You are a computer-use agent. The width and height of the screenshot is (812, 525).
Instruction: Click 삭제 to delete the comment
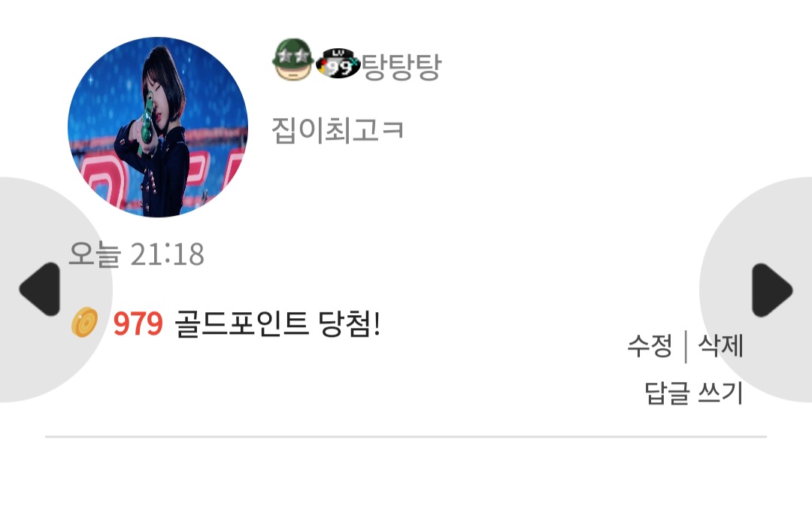point(720,346)
